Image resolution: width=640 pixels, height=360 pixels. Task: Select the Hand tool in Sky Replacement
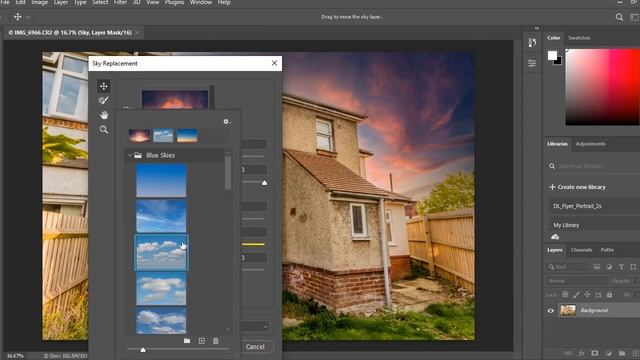coord(104,115)
